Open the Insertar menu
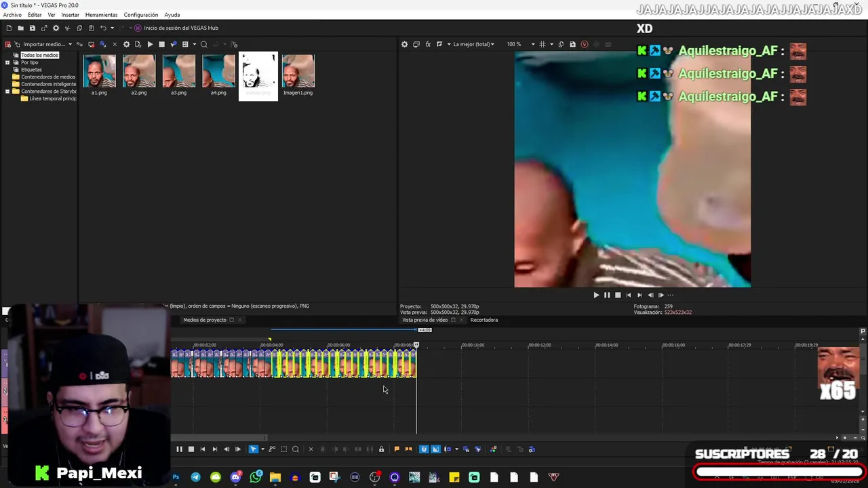This screenshot has width=868, height=488. tap(70, 15)
